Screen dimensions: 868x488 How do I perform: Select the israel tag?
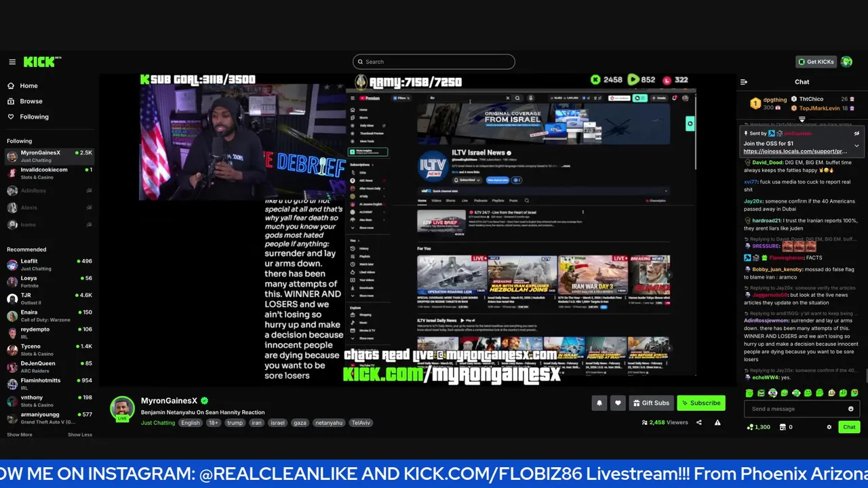(x=277, y=423)
